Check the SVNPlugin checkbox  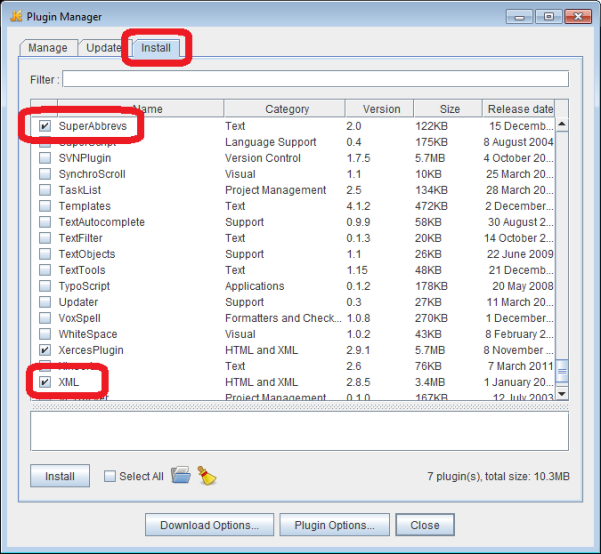tap(45, 158)
